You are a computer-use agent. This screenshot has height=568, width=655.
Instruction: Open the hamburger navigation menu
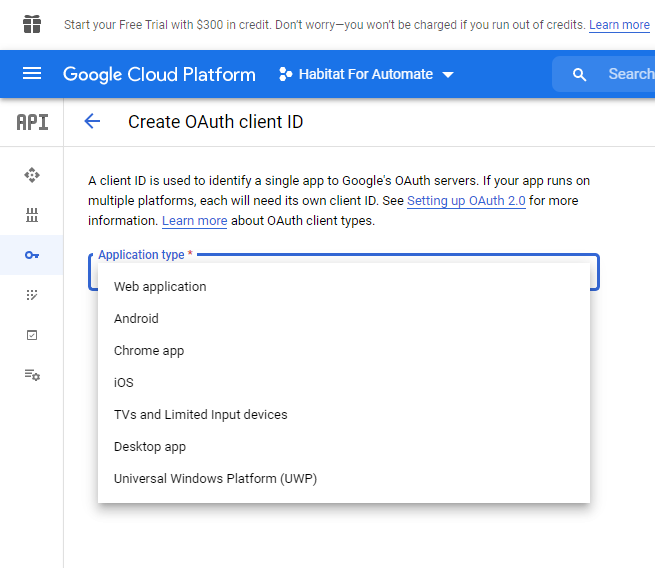[x=32, y=74]
